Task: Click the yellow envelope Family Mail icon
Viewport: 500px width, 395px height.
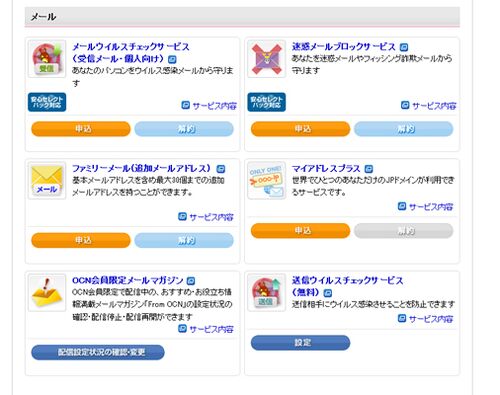Action: tap(47, 180)
